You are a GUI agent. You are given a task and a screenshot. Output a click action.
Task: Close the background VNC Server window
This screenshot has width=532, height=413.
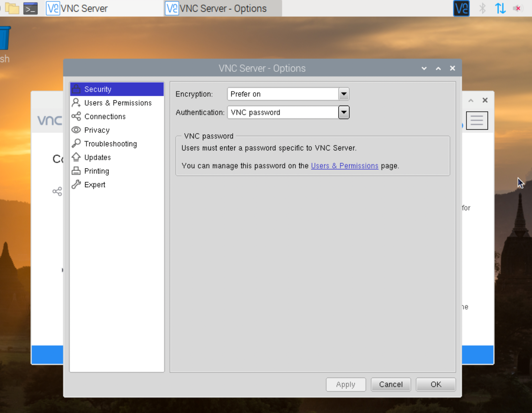click(485, 100)
